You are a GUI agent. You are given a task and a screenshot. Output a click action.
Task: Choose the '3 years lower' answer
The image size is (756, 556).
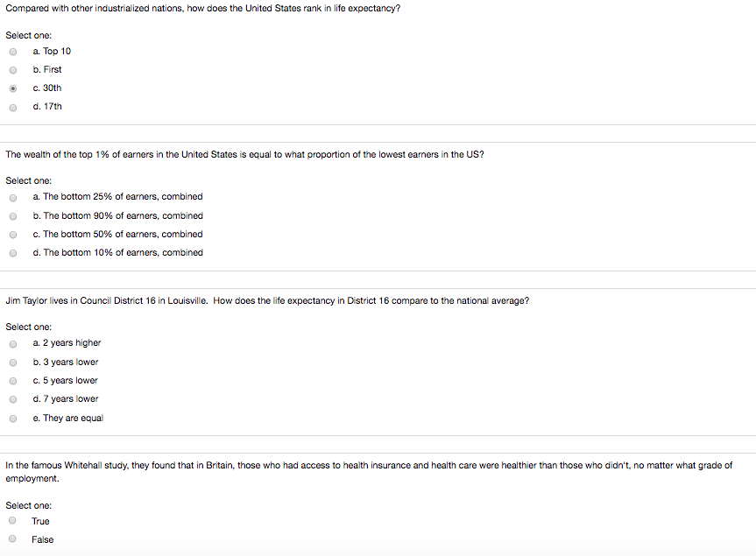pyautogui.click(x=13, y=362)
